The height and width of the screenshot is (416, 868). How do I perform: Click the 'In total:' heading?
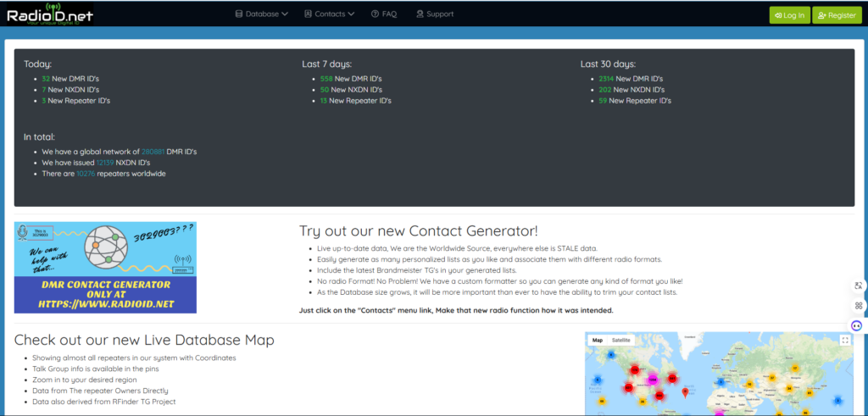[39, 136]
